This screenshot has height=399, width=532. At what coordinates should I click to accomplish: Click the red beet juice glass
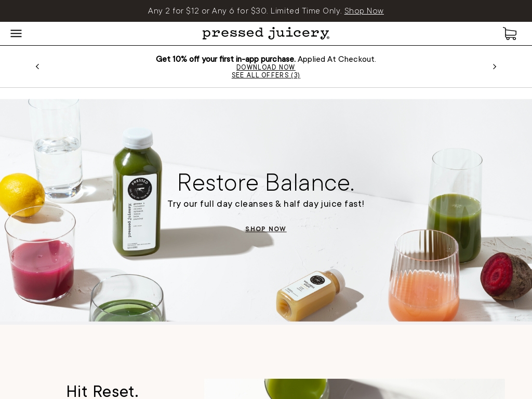point(41,254)
